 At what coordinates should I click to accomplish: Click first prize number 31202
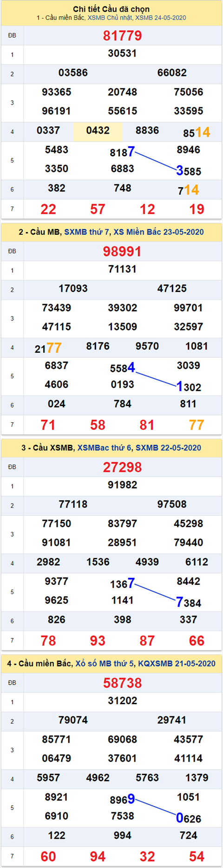[x=123, y=701]
